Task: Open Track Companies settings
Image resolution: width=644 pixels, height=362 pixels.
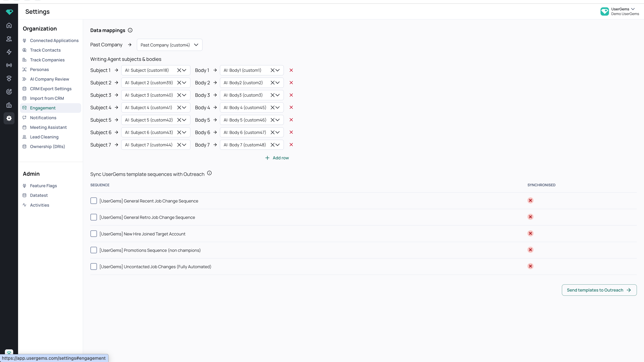Action: click(50, 60)
